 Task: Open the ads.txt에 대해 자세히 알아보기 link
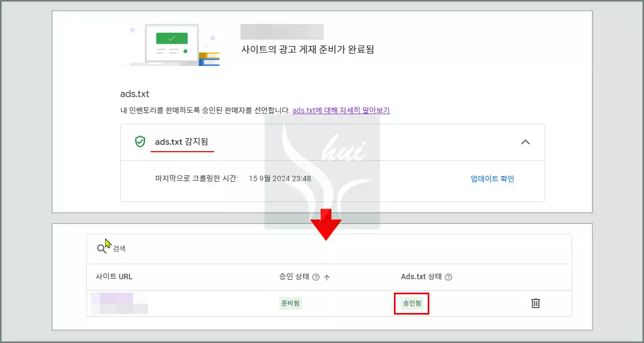[340, 110]
